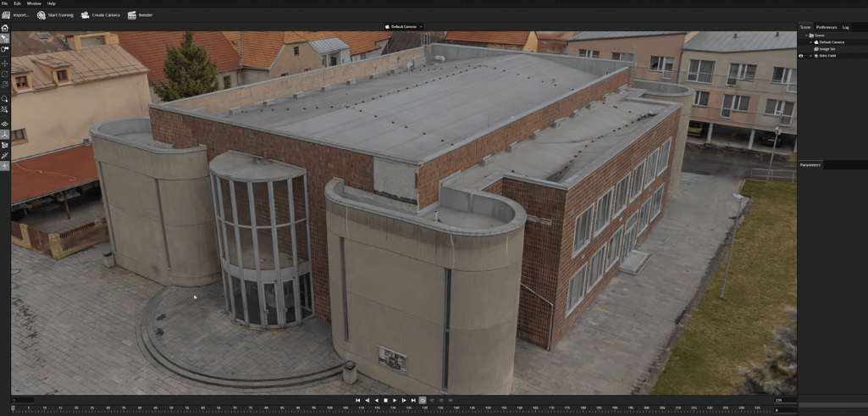Select the Move tool in left toolbar
This screenshot has width=868, height=416.
[5, 64]
